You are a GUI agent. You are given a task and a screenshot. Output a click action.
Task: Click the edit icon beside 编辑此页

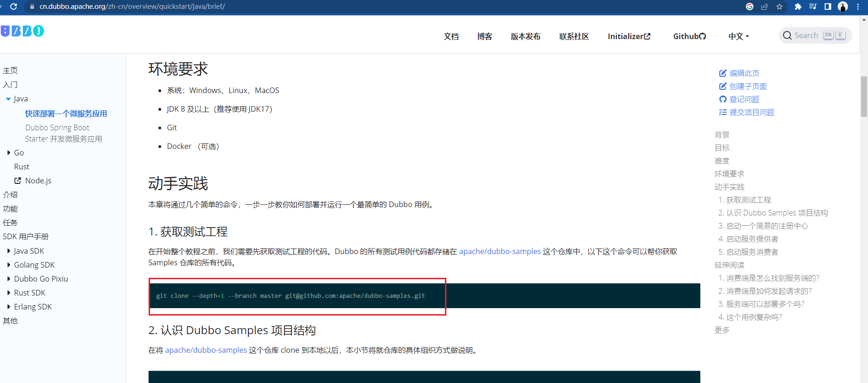pos(723,73)
